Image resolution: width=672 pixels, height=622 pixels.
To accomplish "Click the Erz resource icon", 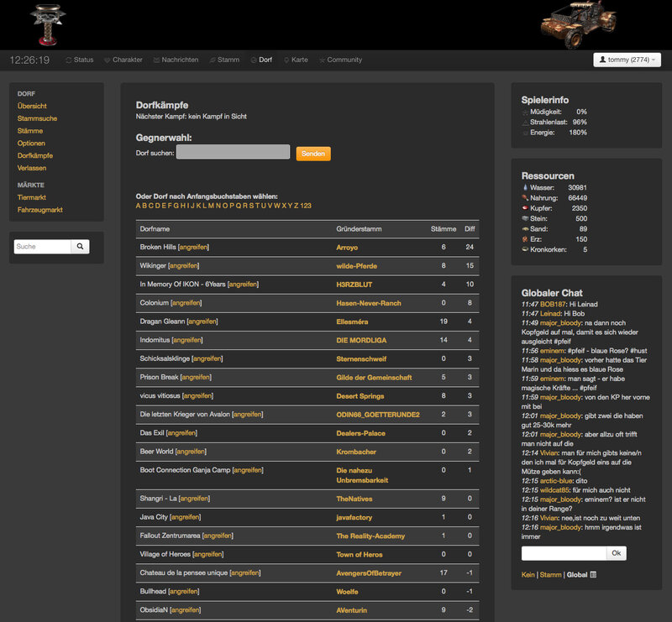I will coord(525,239).
